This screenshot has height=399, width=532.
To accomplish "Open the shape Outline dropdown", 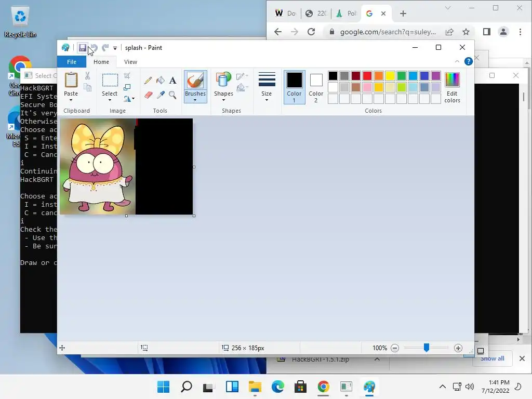I will pyautogui.click(x=242, y=76).
